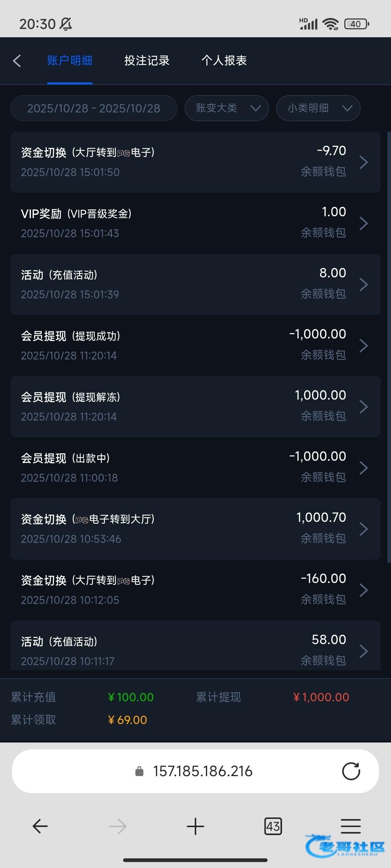Tap the lock icon beside the address

139,771
